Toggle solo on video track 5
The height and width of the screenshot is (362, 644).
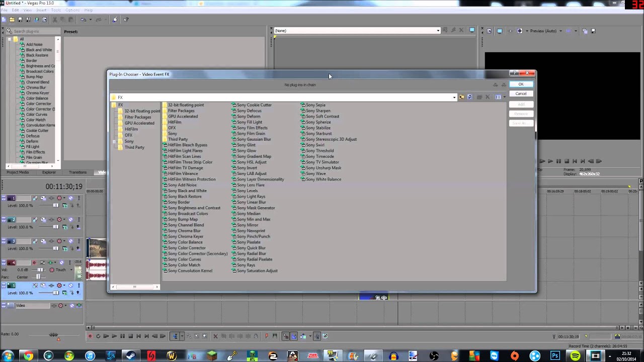(x=79, y=286)
